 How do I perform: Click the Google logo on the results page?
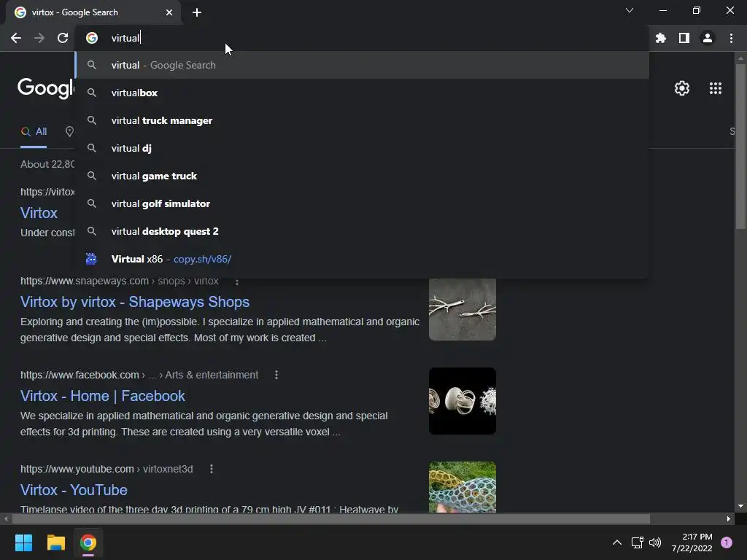[46, 87]
